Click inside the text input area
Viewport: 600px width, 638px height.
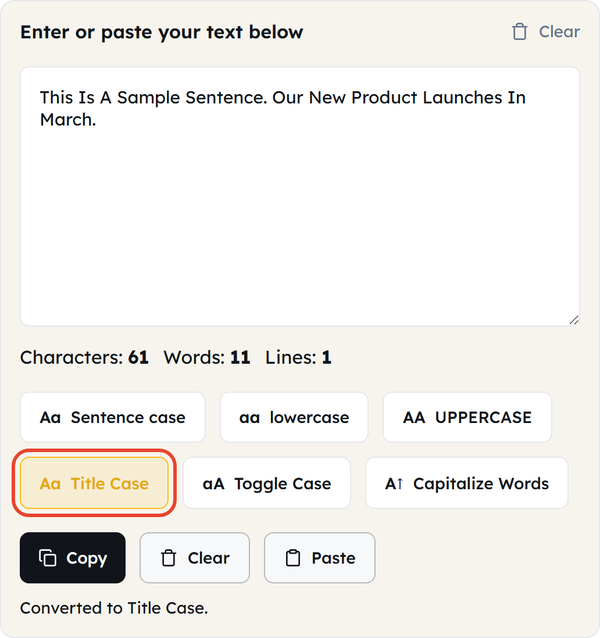300,197
